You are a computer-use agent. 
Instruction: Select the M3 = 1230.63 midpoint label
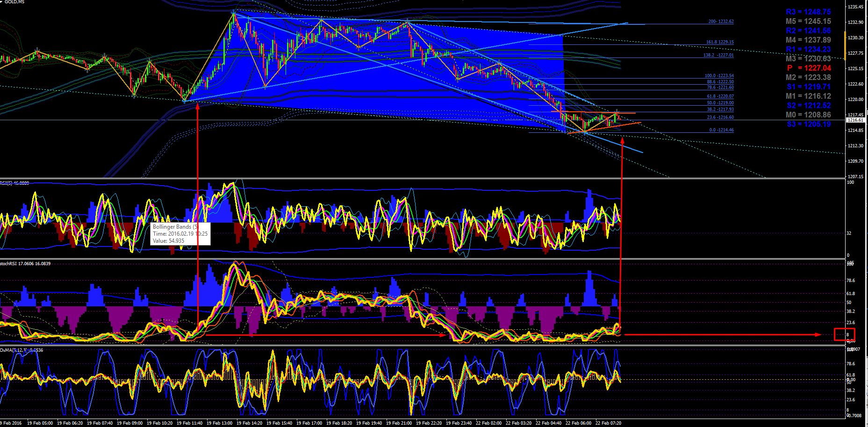(808, 59)
